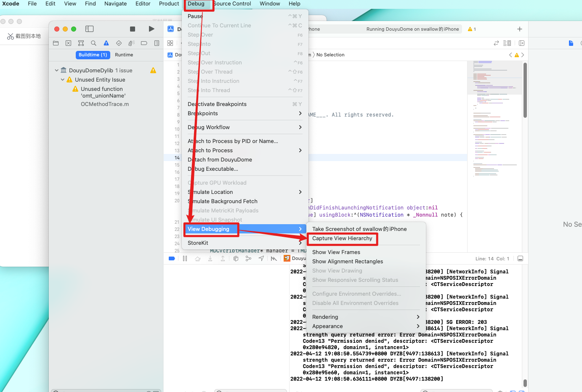
Task: Go to the next issue arrow
Action: pos(523,55)
